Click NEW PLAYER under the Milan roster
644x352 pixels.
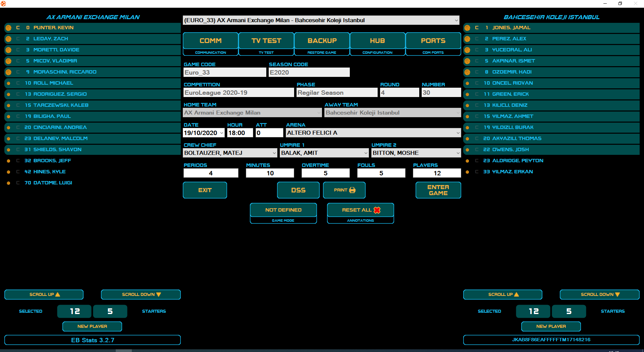(92, 326)
